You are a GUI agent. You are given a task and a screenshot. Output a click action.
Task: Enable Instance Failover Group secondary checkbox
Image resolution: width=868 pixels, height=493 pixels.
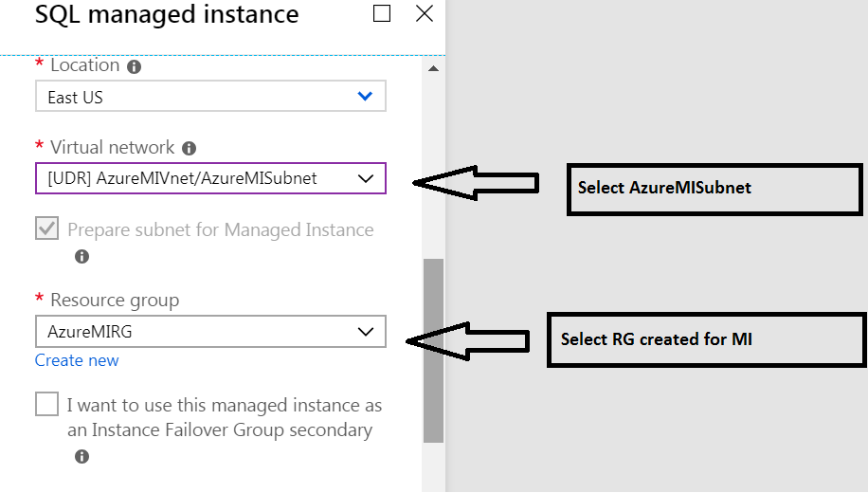pyautogui.click(x=47, y=404)
